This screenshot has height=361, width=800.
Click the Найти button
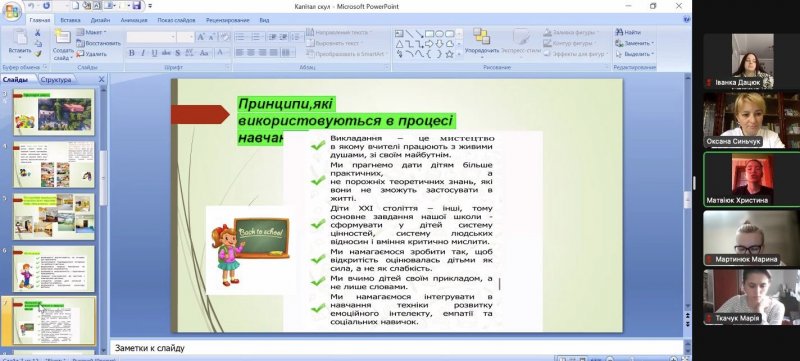[628, 32]
